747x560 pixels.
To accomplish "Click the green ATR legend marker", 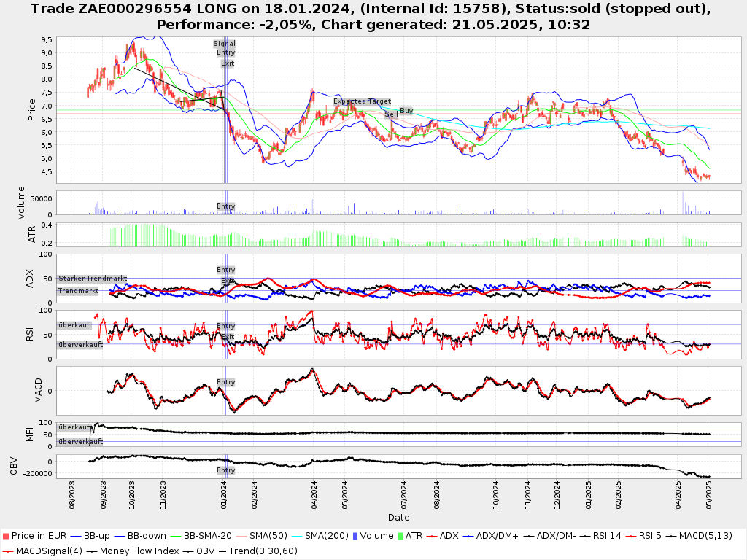I will [399, 536].
